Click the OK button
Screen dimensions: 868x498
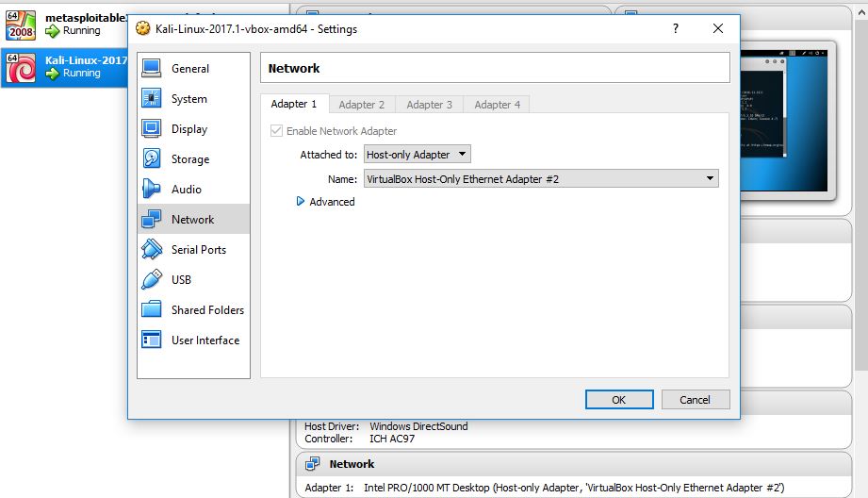pos(619,399)
